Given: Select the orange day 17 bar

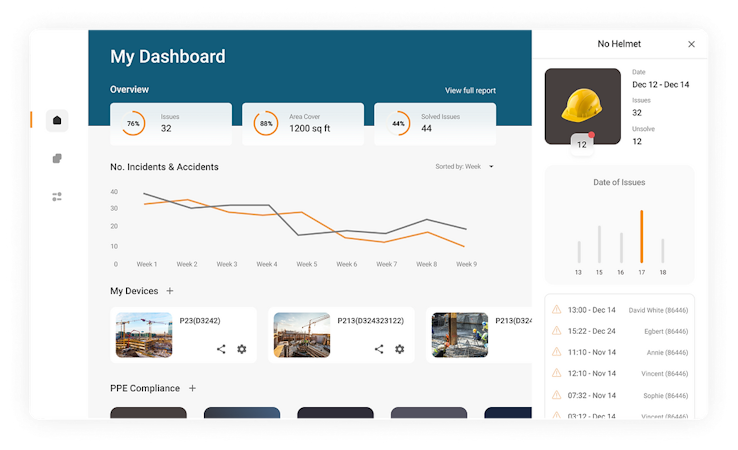Looking at the screenshot, I should (x=642, y=236).
